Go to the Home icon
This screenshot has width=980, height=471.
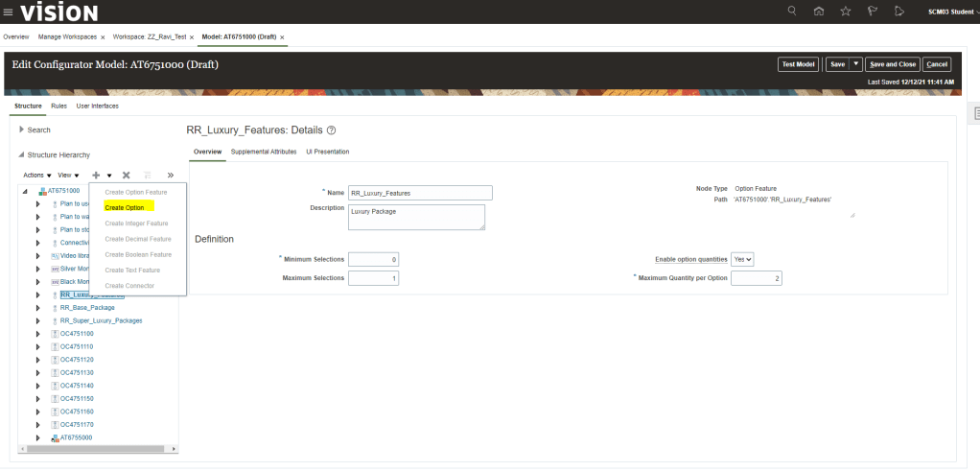(818, 12)
